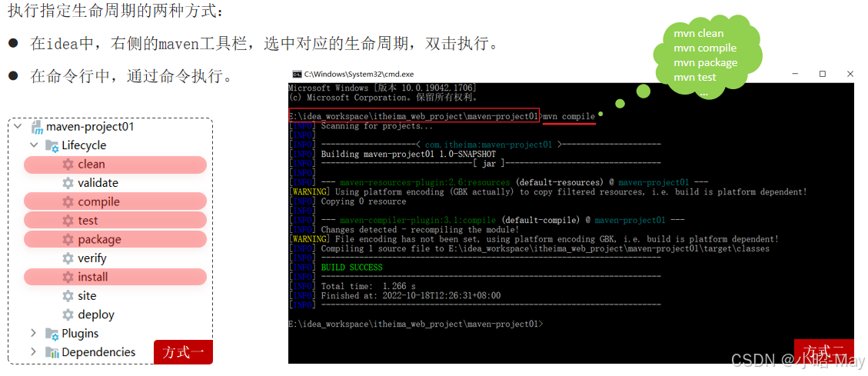
Task: Collapse the Lifecycle node chevron
Action: pos(34,145)
